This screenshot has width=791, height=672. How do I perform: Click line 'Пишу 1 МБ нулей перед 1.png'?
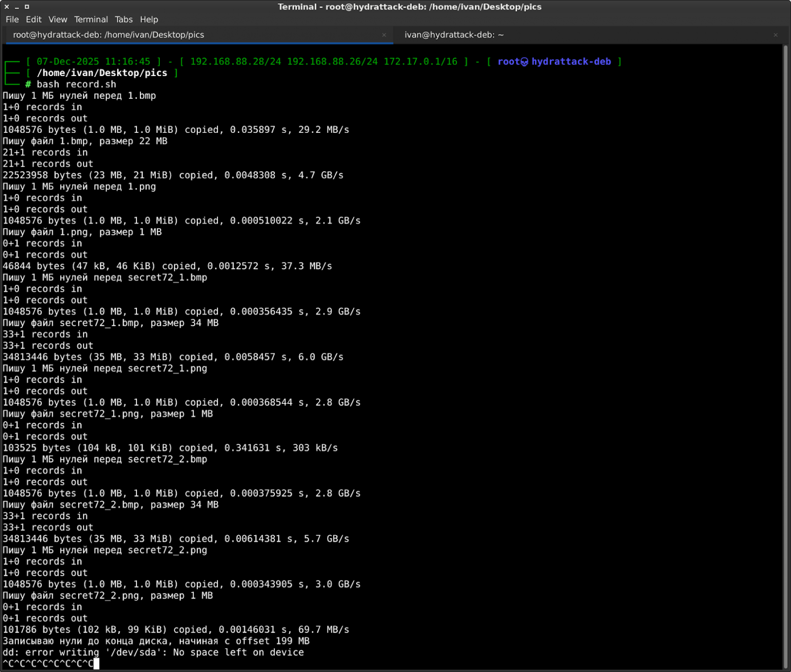click(79, 186)
